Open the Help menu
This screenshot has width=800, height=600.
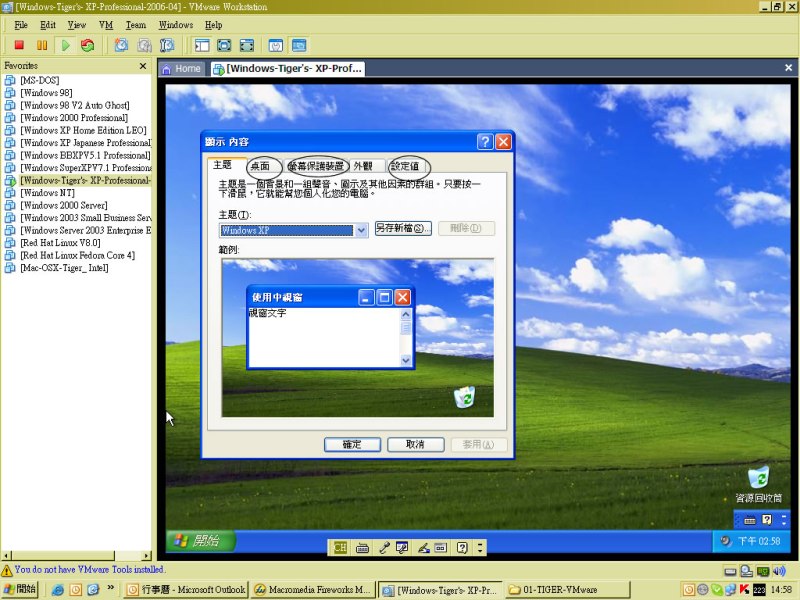(x=213, y=24)
